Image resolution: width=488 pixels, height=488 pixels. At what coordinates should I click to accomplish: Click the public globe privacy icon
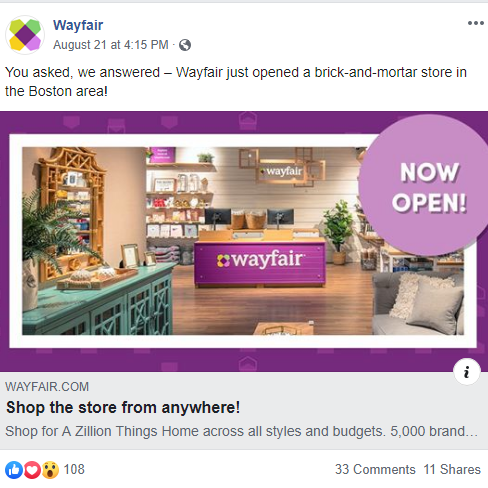click(185, 45)
